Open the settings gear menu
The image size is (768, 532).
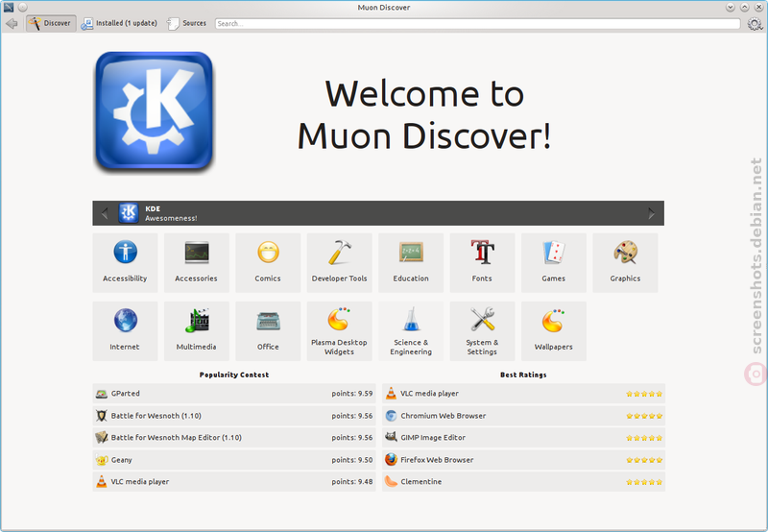[x=755, y=23]
